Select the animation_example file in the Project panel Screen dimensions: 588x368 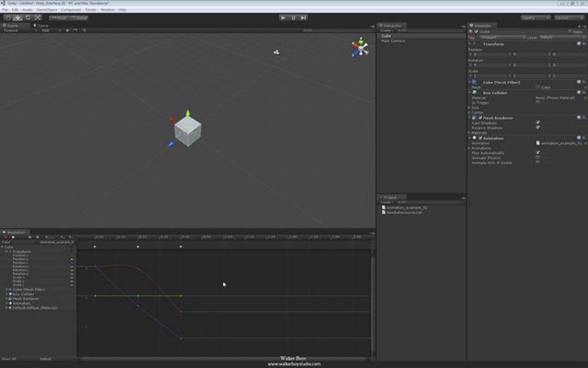pyautogui.click(x=407, y=208)
